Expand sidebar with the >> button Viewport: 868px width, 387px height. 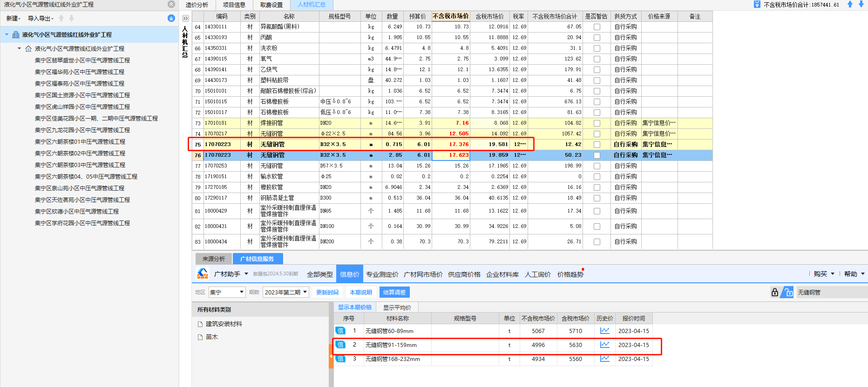(185, 19)
